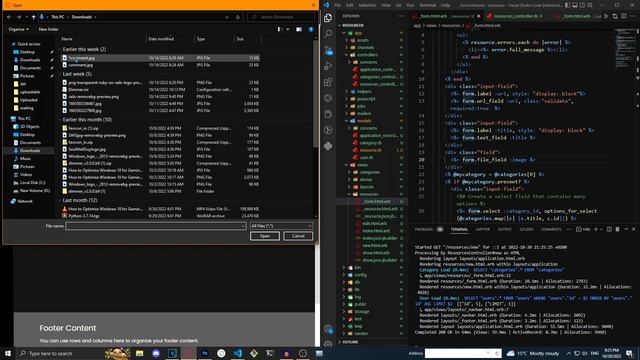Open File Explorer from the taskbar
This screenshot has height=360, width=640.
pos(140,353)
